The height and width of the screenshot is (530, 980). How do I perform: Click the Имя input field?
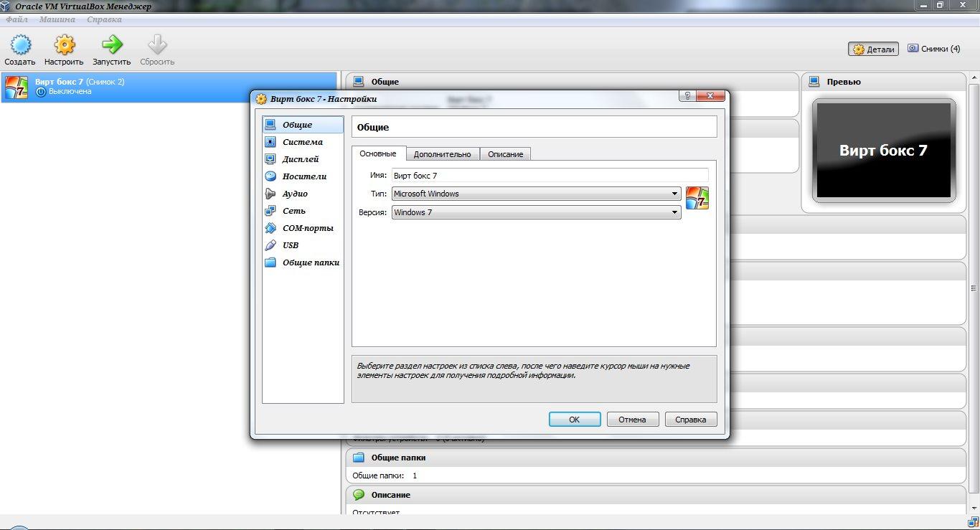click(x=550, y=175)
